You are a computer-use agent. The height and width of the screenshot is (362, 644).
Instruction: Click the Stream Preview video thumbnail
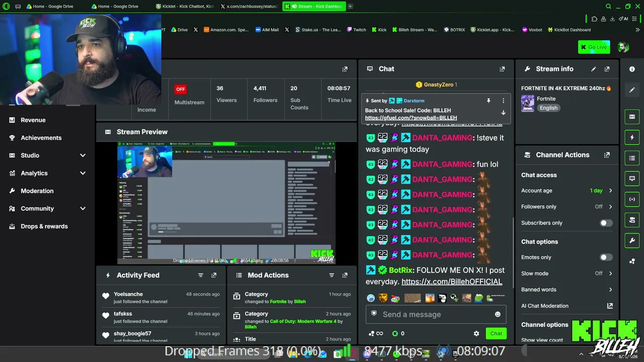tap(226, 203)
